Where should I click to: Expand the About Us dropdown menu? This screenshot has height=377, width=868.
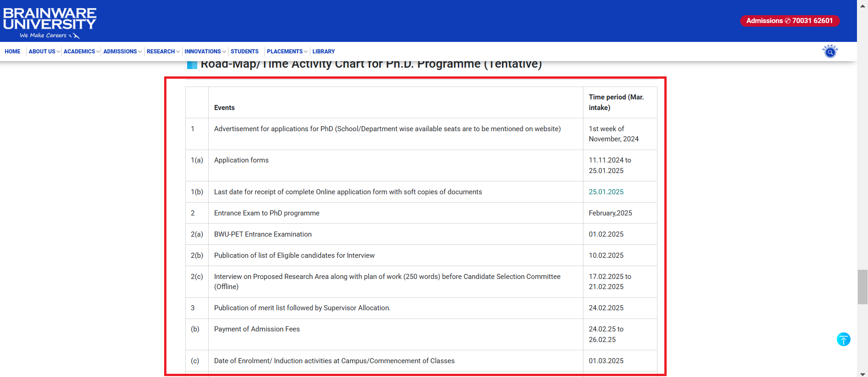44,52
